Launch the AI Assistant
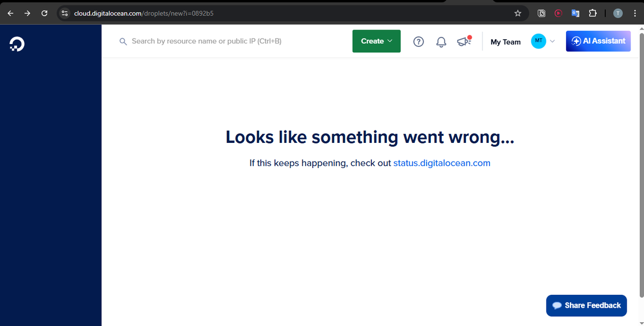The width and height of the screenshot is (644, 326). point(598,41)
